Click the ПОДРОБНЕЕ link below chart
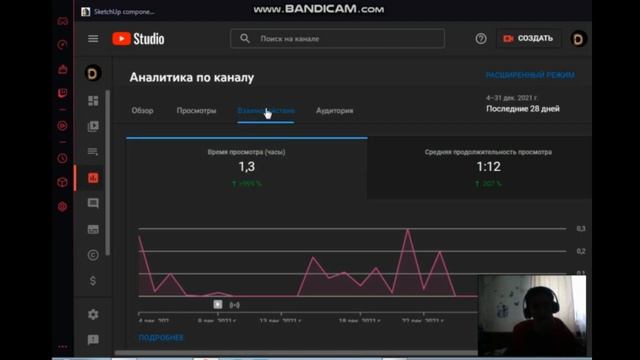Screen dimensions: 640x360 [x=161, y=338]
